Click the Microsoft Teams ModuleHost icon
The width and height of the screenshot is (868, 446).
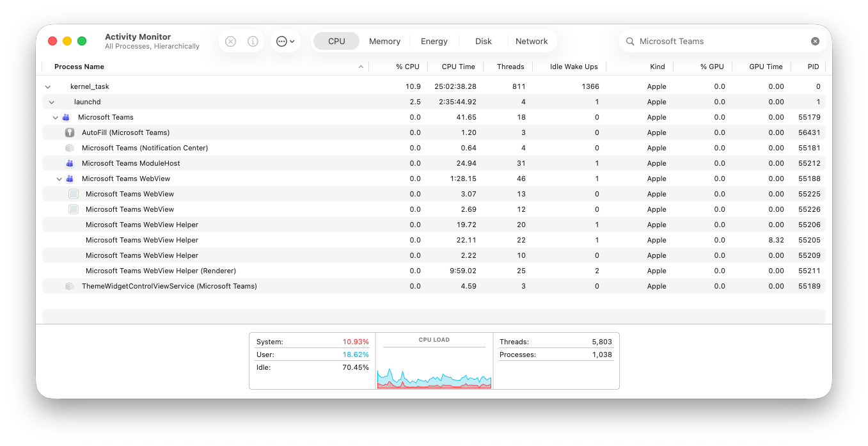click(70, 163)
